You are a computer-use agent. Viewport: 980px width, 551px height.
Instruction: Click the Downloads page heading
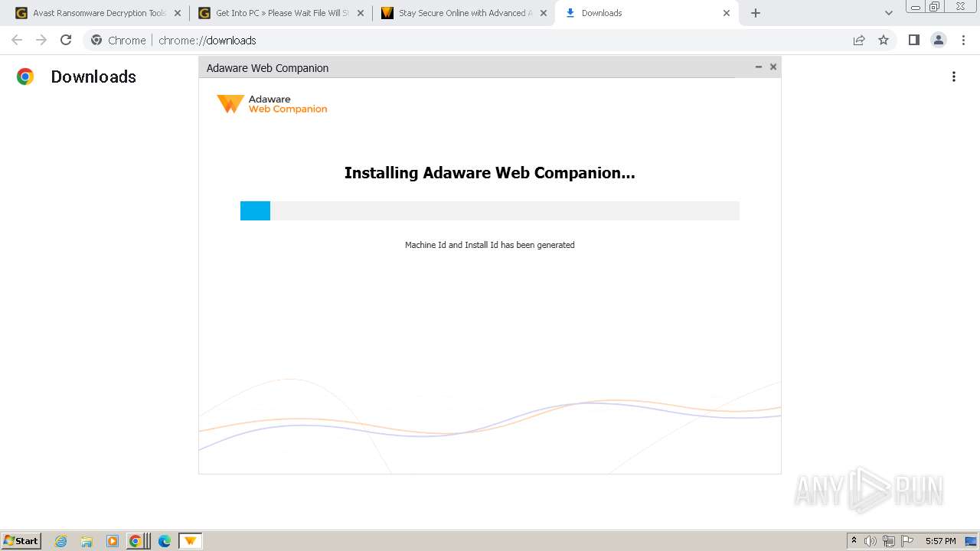(93, 77)
